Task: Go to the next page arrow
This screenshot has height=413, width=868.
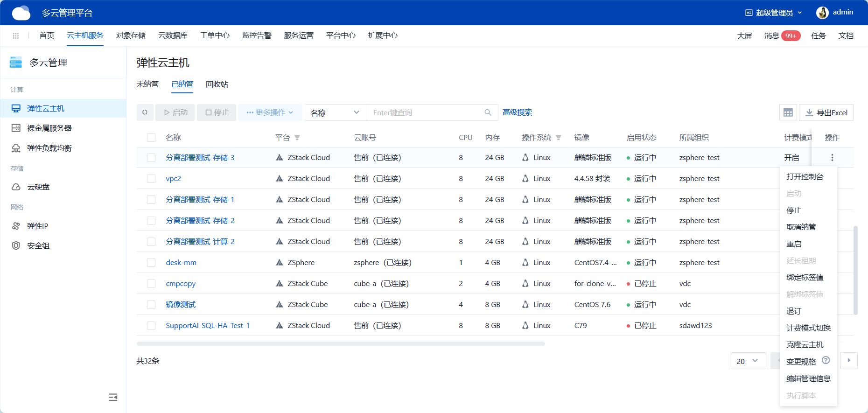Action: pos(849,361)
